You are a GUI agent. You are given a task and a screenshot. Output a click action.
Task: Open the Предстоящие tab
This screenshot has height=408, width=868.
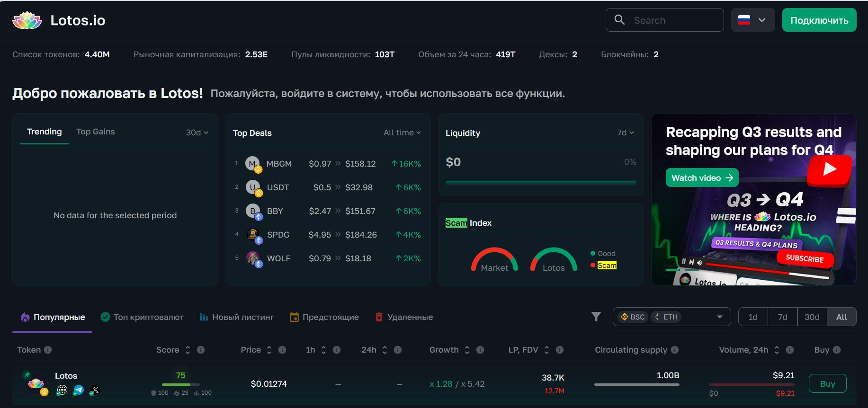324,317
